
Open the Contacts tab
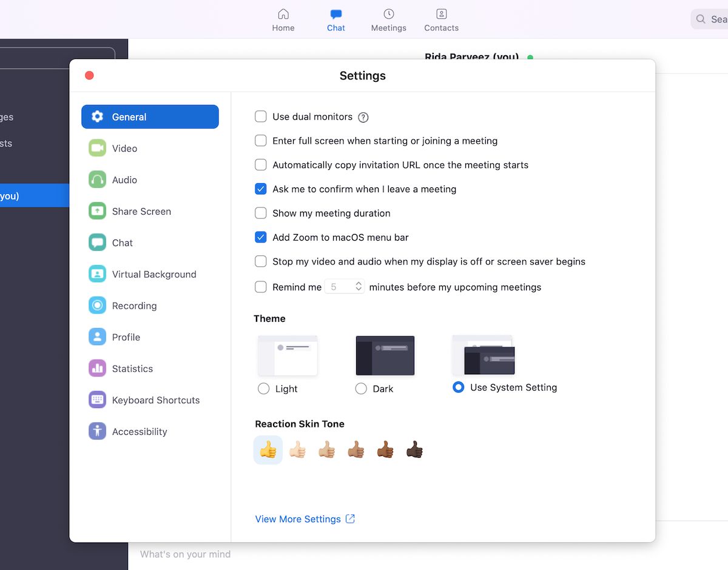tap(441, 20)
